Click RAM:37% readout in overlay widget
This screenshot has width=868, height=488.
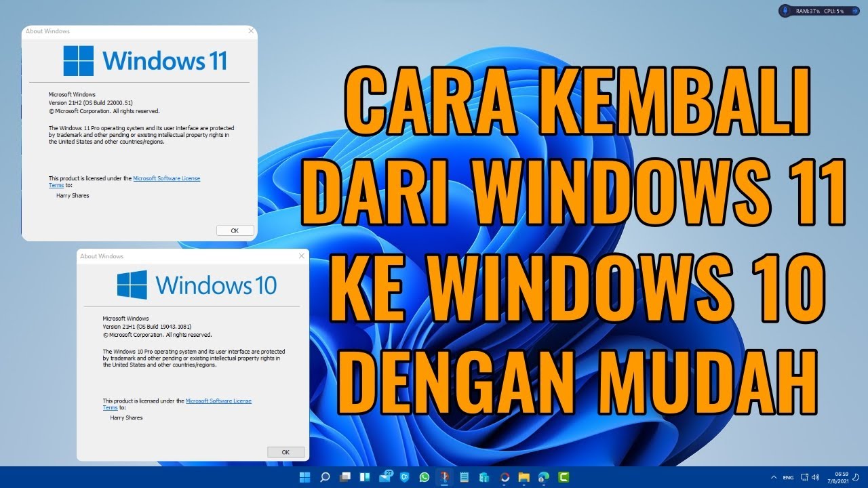[808, 11]
